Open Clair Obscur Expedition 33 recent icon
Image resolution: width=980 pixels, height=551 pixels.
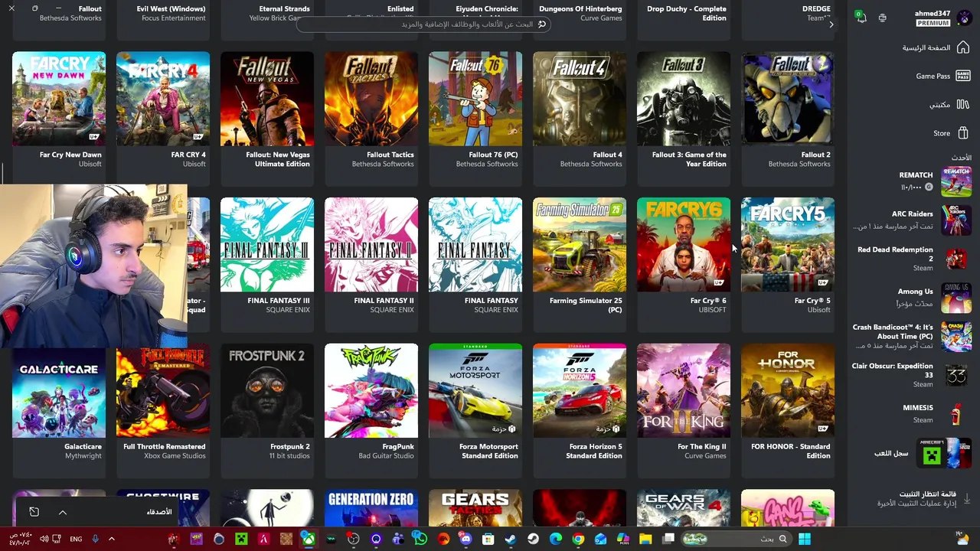(956, 375)
